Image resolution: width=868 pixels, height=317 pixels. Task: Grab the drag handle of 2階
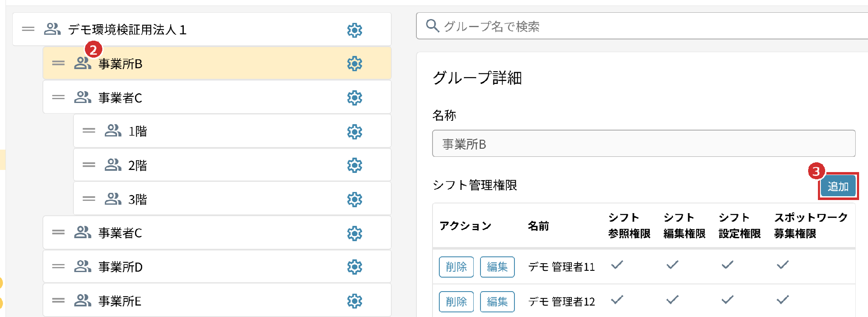coord(89,164)
